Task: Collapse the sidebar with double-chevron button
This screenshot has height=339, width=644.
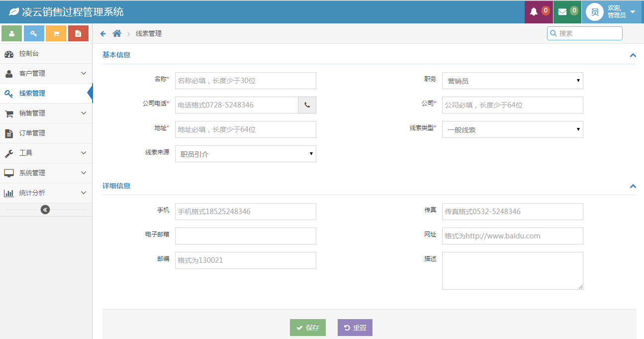Action: (x=45, y=210)
